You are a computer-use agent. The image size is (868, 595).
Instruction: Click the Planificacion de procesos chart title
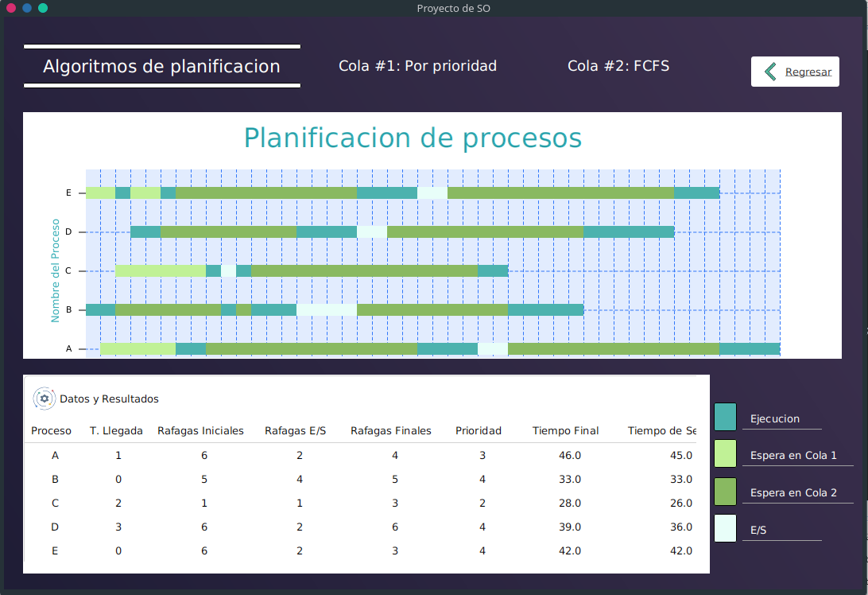pyautogui.click(x=413, y=138)
